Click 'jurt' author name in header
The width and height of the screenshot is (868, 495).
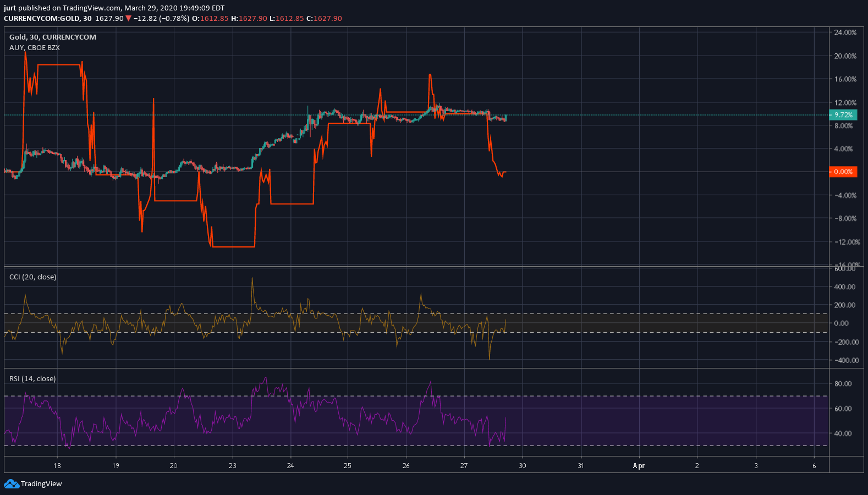(10, 8)
